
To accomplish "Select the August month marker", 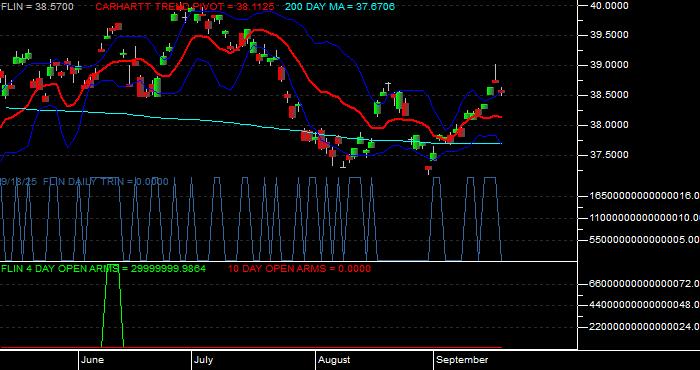I will point(334,360).
